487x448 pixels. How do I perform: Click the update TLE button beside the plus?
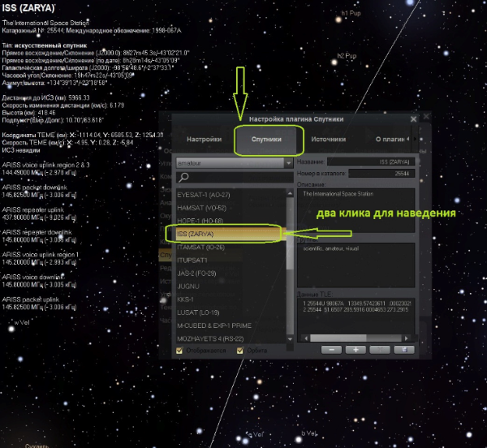380,350
